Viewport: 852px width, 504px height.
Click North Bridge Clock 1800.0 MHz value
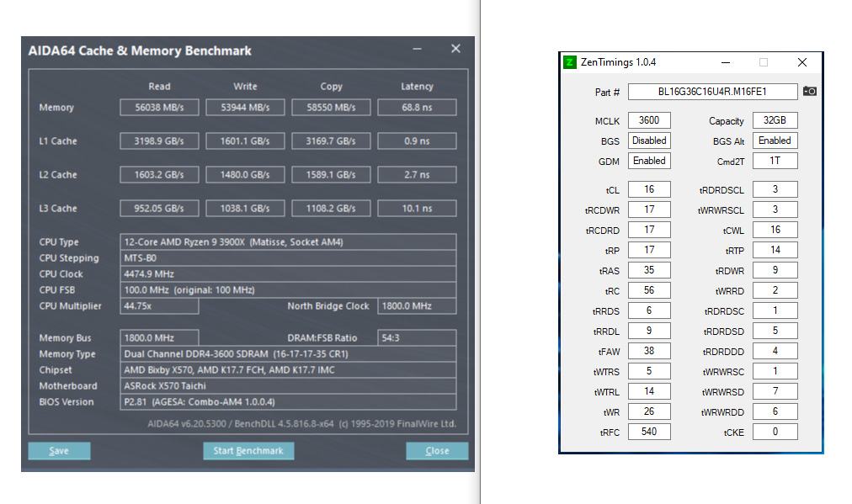point(417,306)
